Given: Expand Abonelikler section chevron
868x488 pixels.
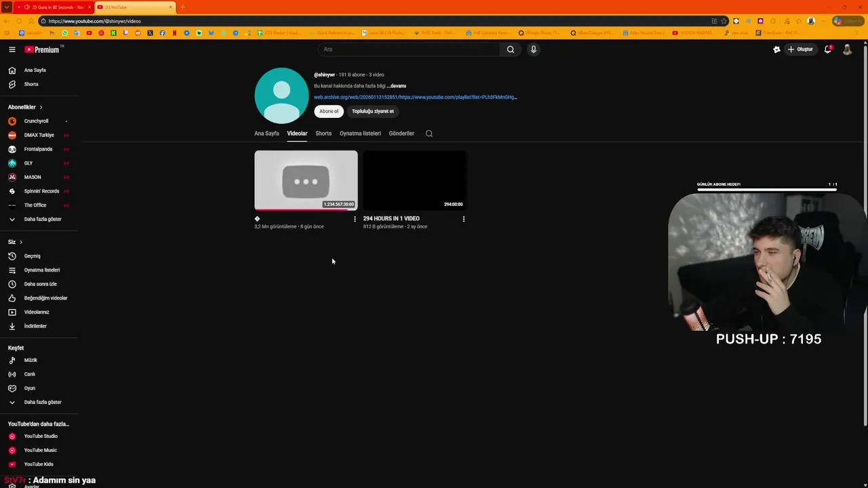Looking at the screenshot, I should pyautogui.click(x=41, y=107).
